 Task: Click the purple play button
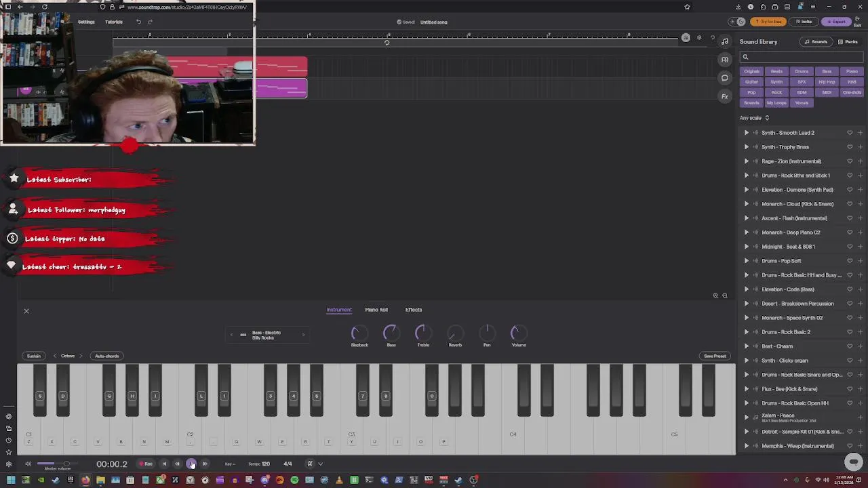191,464
